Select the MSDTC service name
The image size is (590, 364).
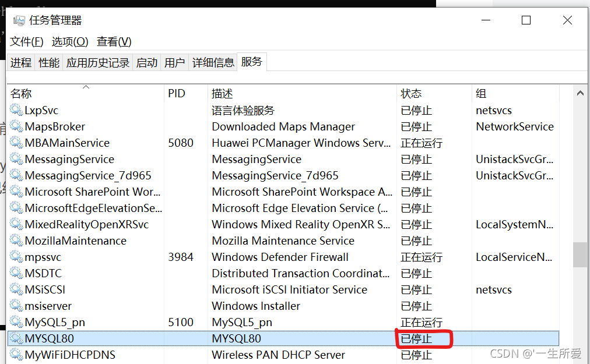[x=43, y=273]
